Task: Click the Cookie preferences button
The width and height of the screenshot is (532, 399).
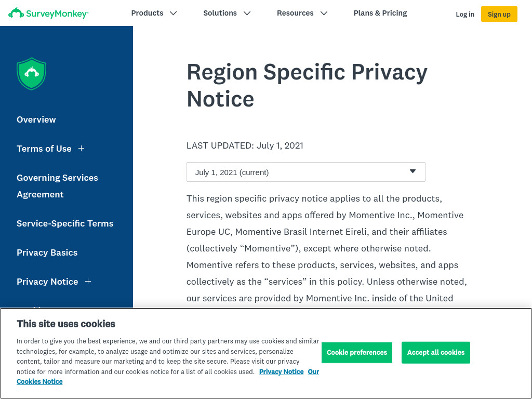Action: coord(357,353)
